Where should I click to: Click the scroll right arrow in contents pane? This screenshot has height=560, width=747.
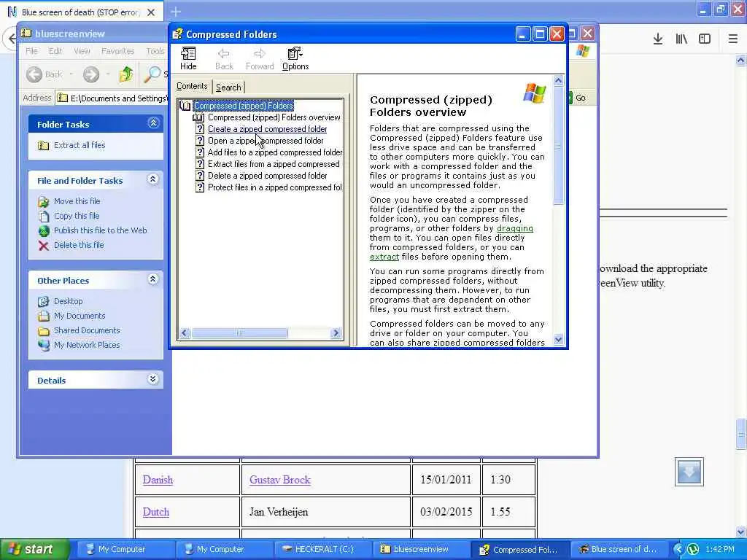point(336,333)
